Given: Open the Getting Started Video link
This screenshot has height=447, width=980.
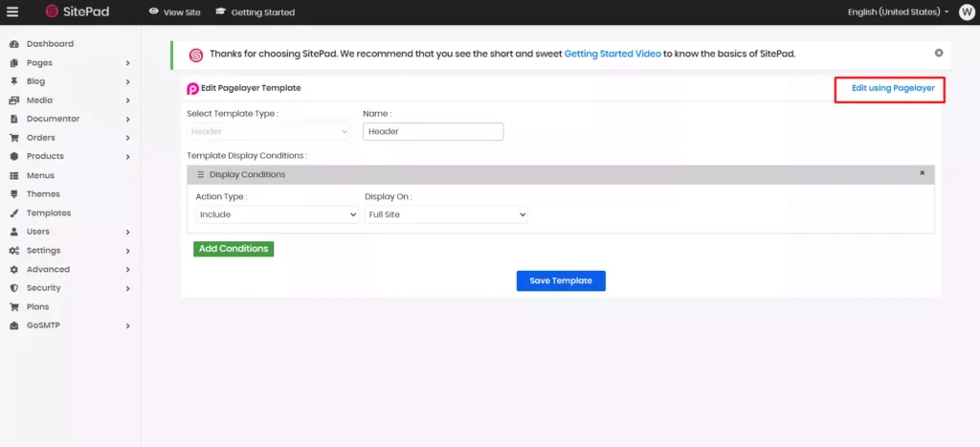Looking at the screenshot, I should pos(612,54).
